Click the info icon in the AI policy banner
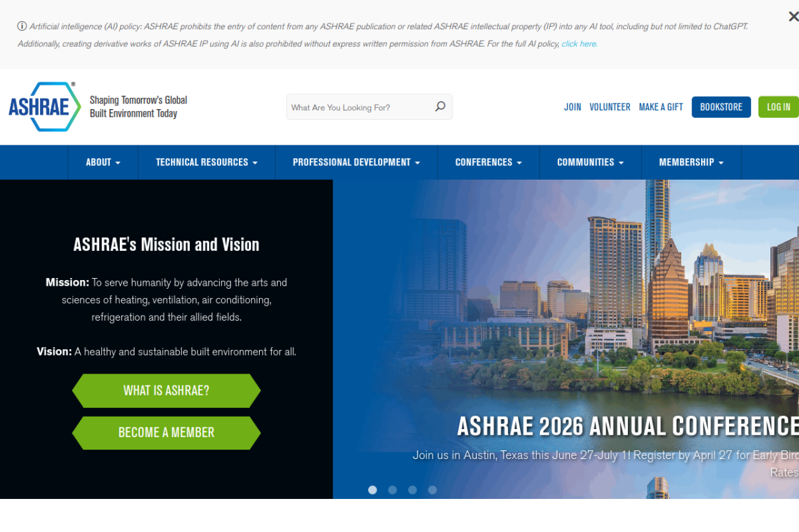 22,26
